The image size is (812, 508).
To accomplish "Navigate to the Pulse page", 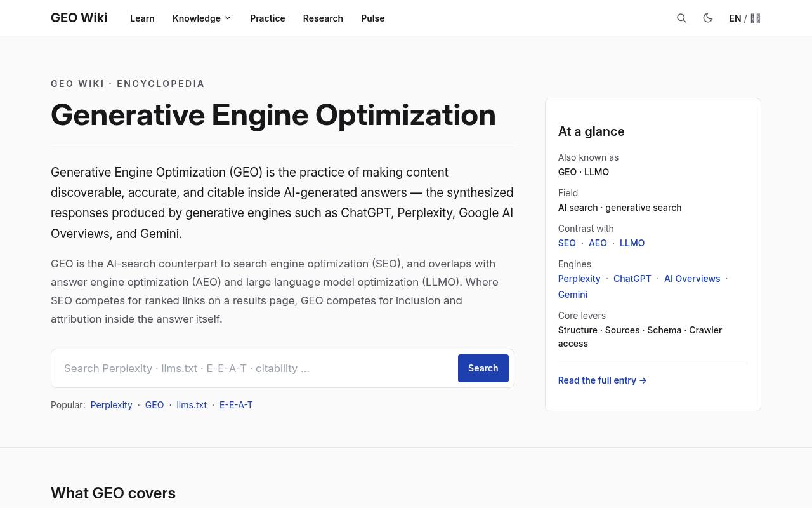I will tap(372, 18).
